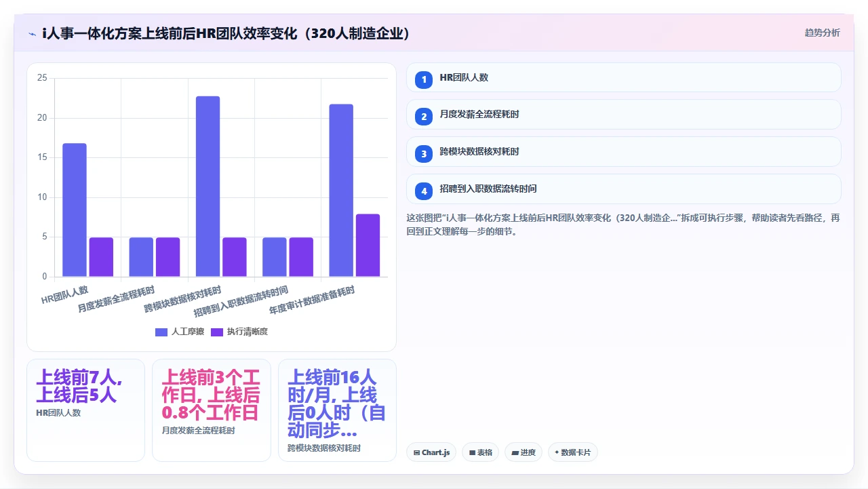Click the x-axis label 年度审计数据准备耗时
The image size is (868, 489).
point(311,300)
